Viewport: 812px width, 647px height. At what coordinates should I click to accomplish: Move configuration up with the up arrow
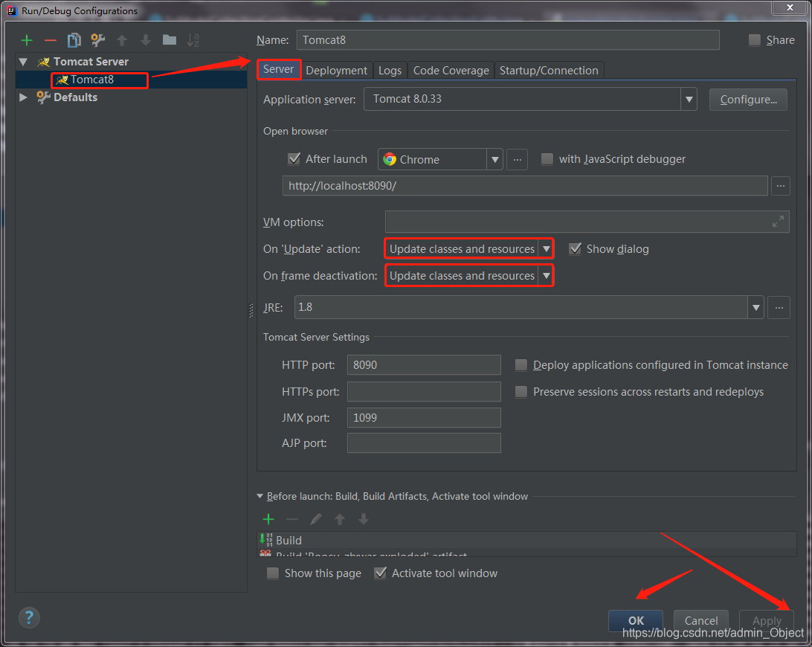pyautogui.click(x=122, y=40)
